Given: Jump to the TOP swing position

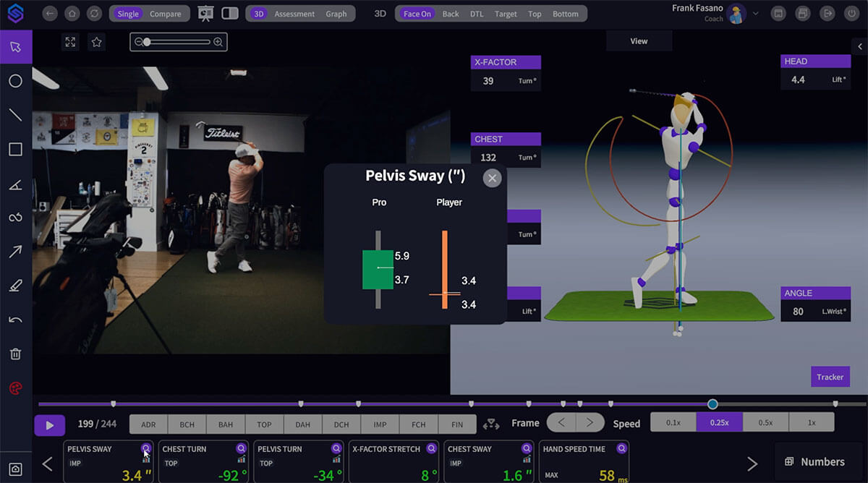Looking at the screenshot, I should pyautogui.click(x=264, y=424).
